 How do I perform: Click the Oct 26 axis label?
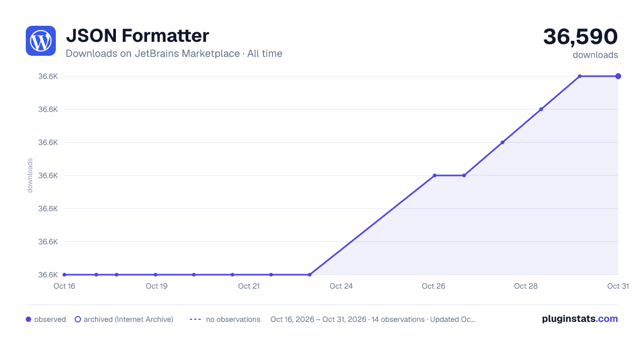coord(434,286)
